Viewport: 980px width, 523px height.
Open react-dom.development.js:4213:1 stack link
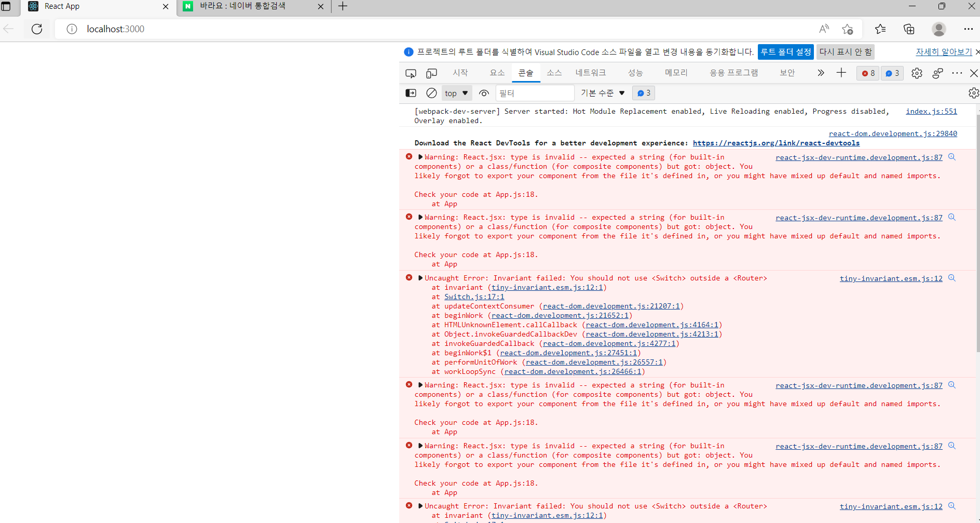(652, 334)
